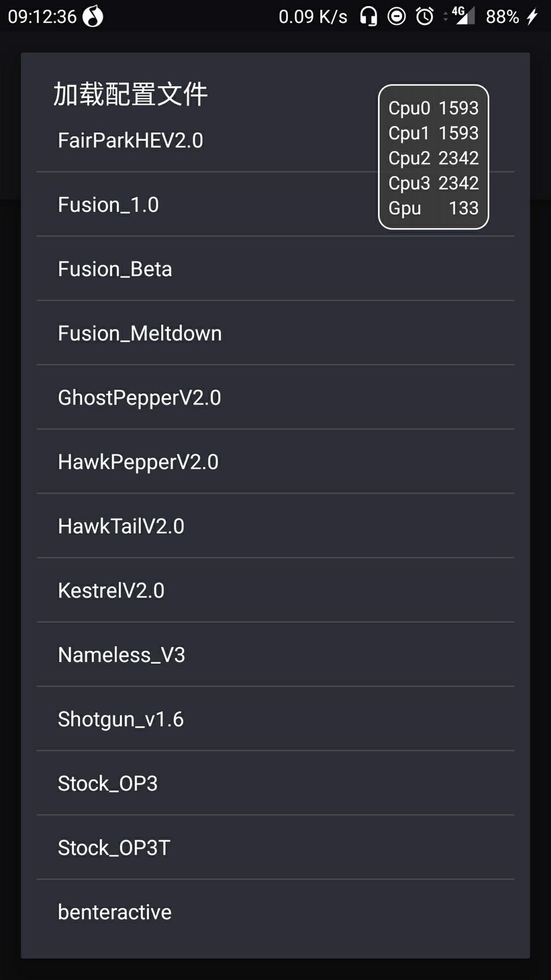Tap the alarm clock status icon
This screenshot has width=551, height=980.
(425, 17)
